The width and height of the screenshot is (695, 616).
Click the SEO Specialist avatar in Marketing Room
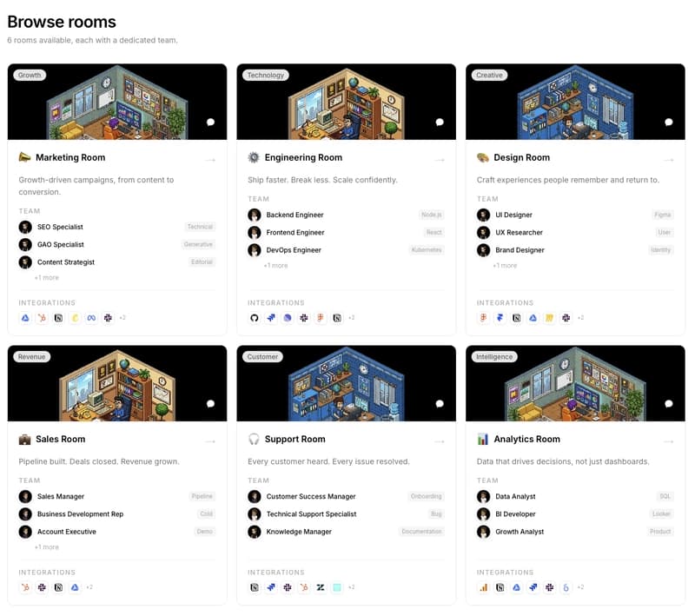coord(25,227)
